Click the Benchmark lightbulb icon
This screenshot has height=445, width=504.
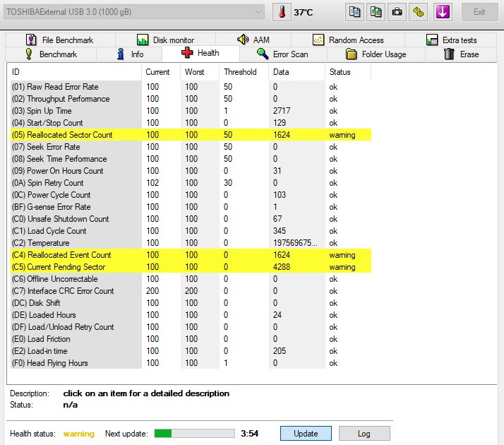click(x=29, y=54)
